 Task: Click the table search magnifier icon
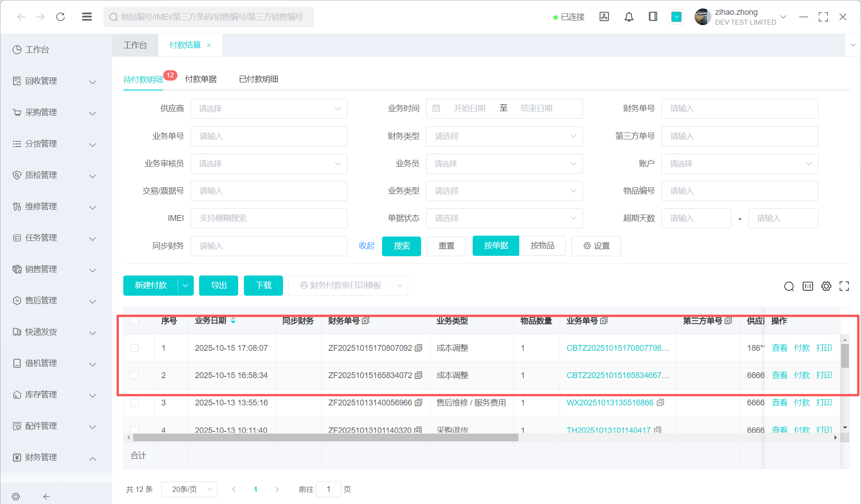(789, 286)
